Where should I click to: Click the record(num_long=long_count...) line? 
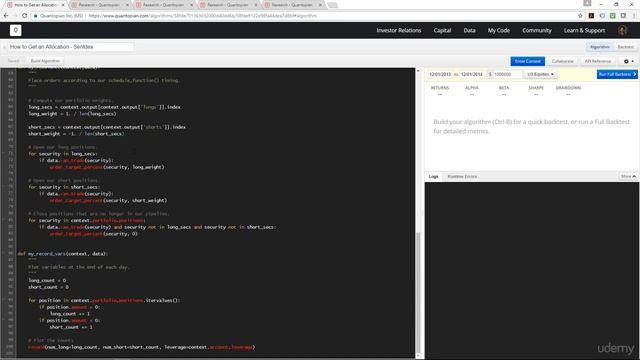click(142, 347)
